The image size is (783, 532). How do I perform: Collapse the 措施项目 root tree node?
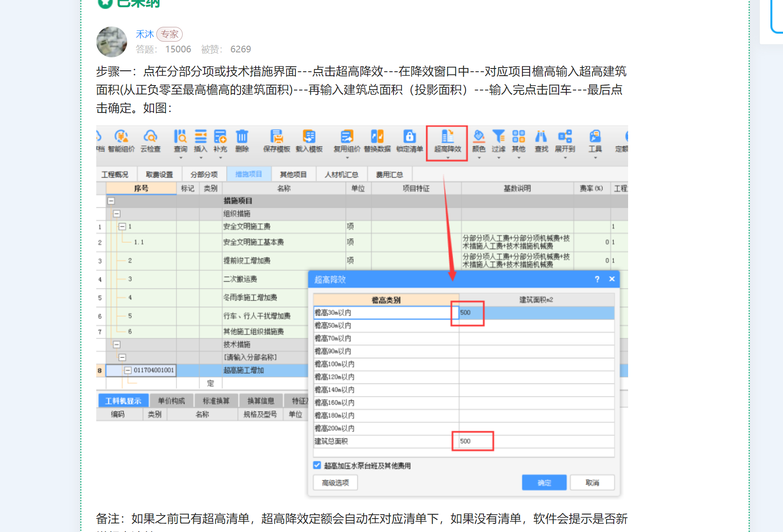(x=111, y=201)
